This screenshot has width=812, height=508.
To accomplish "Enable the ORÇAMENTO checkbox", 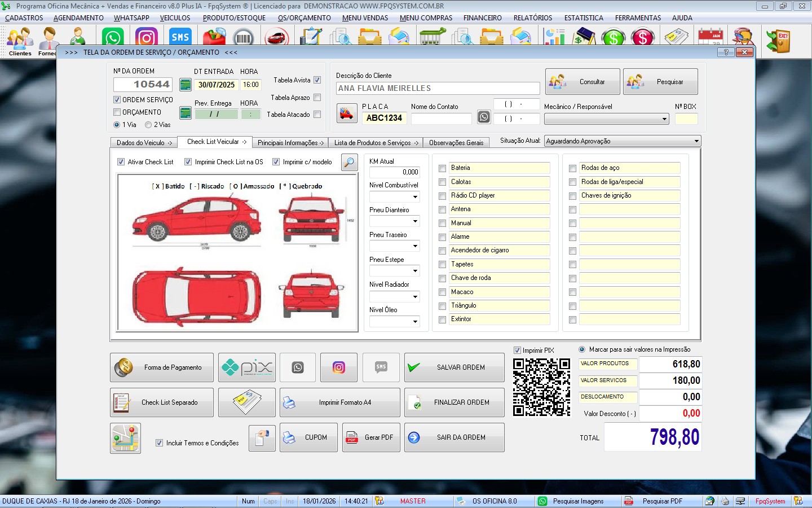I will point(117,112).
